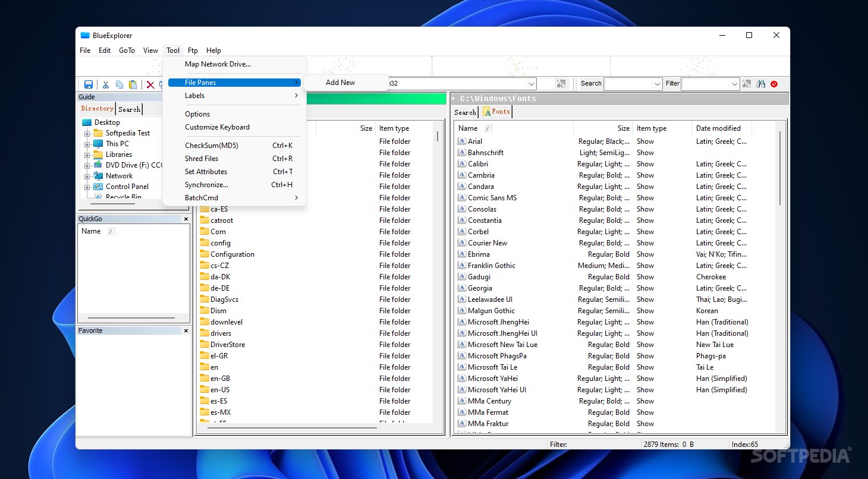
Task: Choose Add New in File Panes submenu
Action: [346, 83]
